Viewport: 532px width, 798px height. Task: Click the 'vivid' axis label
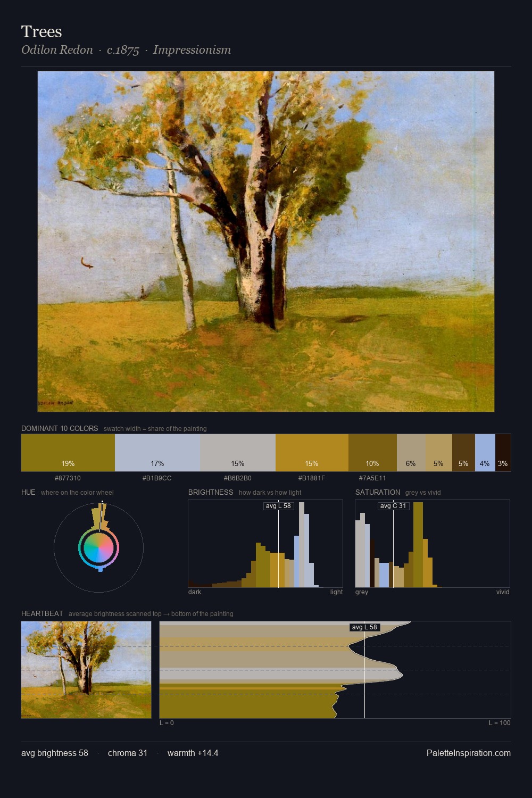(503, 592)
